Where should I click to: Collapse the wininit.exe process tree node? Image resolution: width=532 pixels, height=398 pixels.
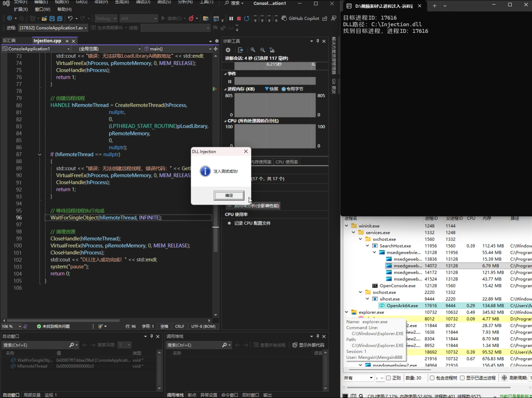[347, 226]
